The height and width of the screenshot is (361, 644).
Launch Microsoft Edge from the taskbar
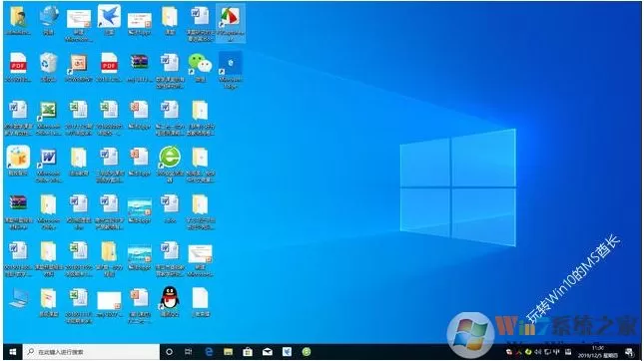tap(209, 352)
